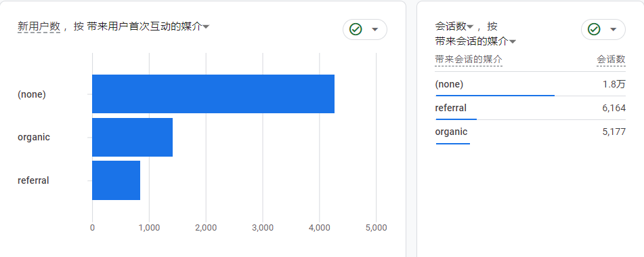Open the organic row in sessions table
Screen dimensions: 644x257
[x=530, y=132]
